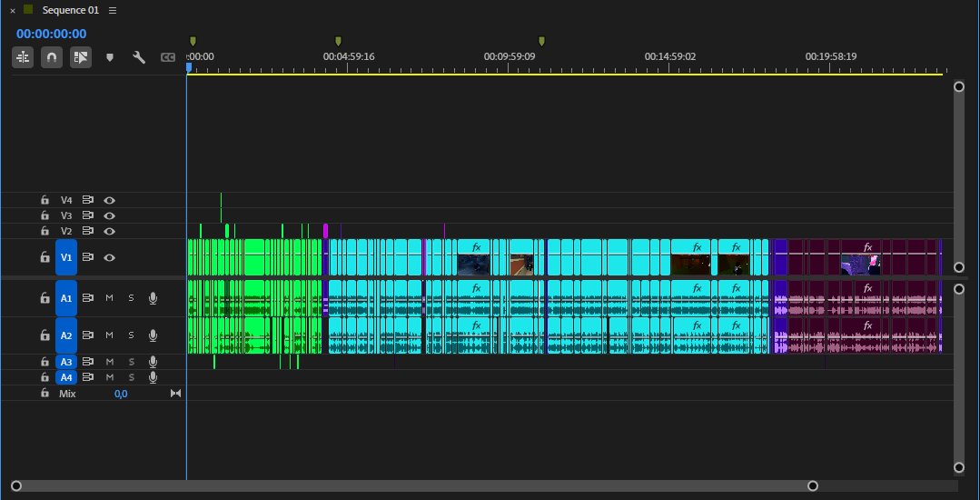Click the horizontal zoom scrollbar right handle
The image size is (980, 500).
click(x=813, y=485)
